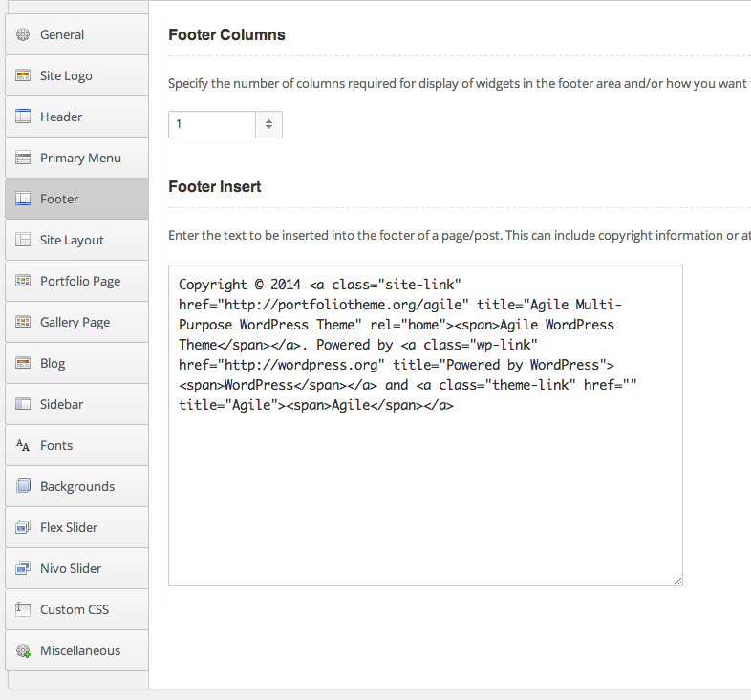Click the Gallery Page grid icon
Viewport: 751px width, 700px height.
point(23,322)
